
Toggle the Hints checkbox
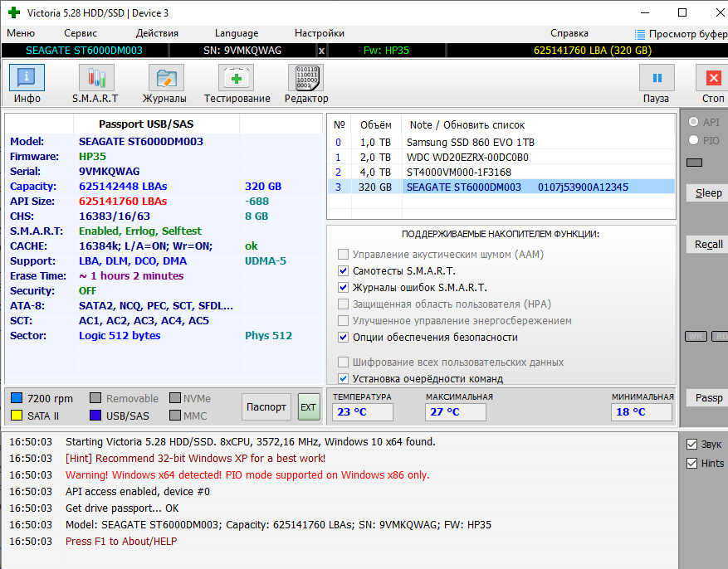[x=691, y=464]
